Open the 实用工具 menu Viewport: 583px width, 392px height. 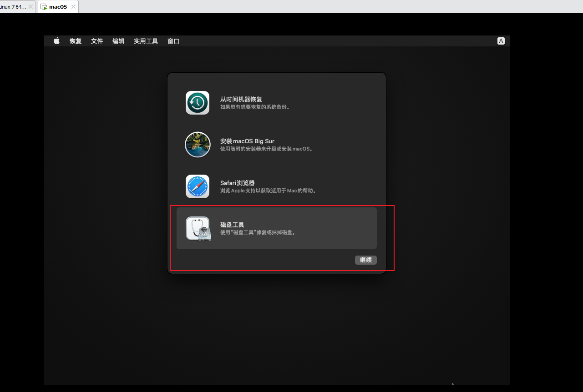tap(146, 41)
